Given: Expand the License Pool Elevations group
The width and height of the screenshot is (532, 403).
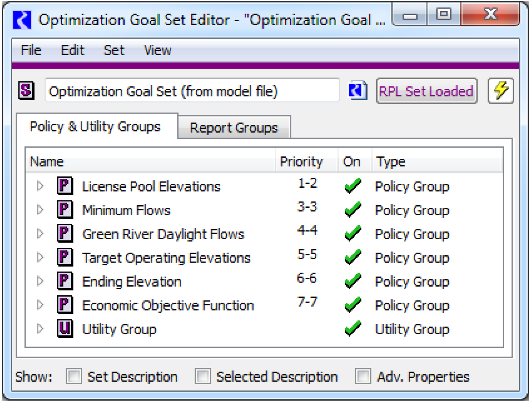Looking at the screenshot, I should [x=40, y=186].
